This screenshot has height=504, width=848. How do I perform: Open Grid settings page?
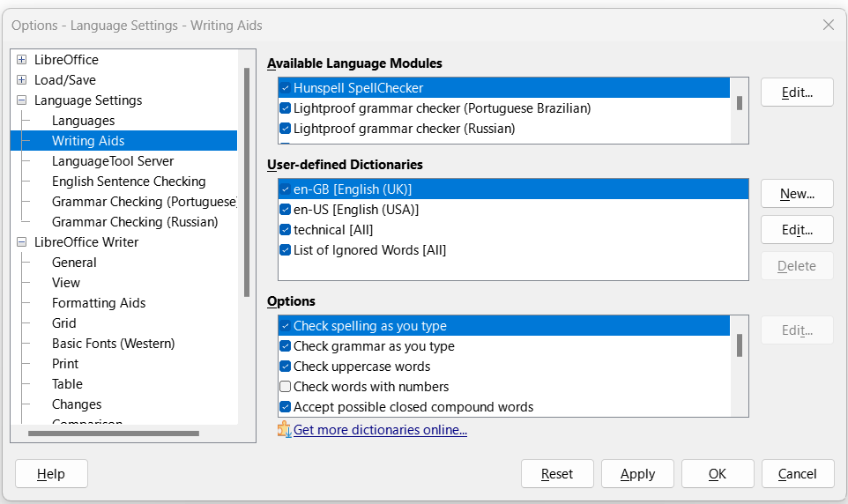point(63,323)
